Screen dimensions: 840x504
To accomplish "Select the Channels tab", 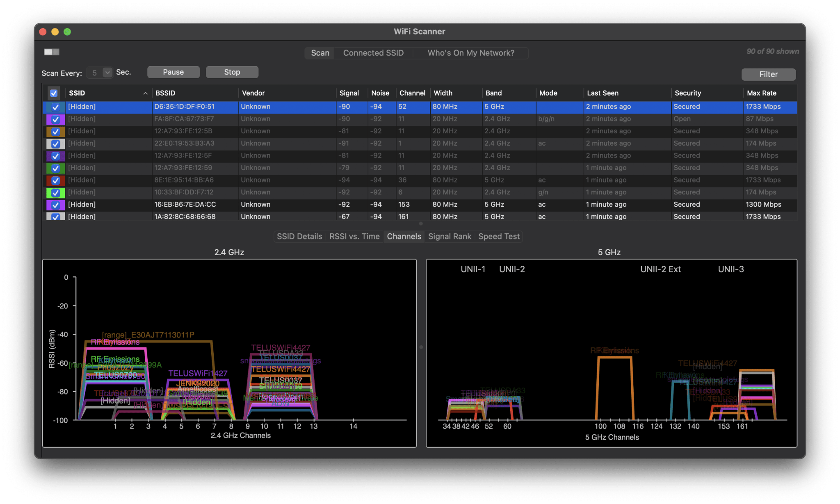I will click(x=404, y=237).
